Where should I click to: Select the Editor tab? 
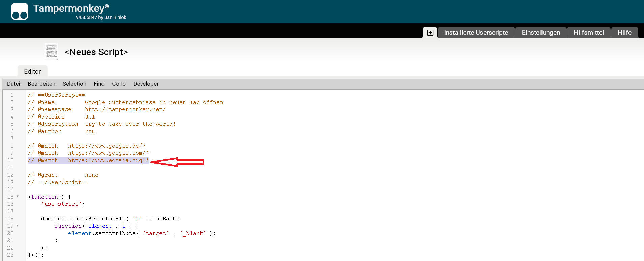32,71
